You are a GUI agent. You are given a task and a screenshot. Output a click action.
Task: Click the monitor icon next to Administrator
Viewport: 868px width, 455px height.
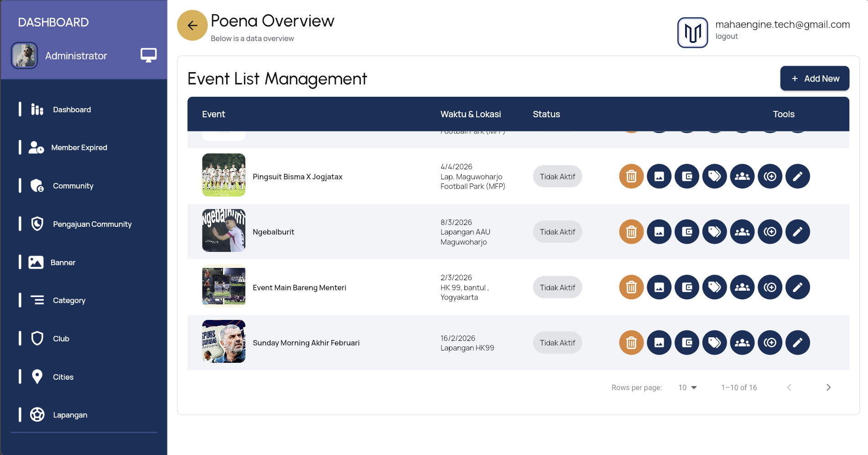149,55
